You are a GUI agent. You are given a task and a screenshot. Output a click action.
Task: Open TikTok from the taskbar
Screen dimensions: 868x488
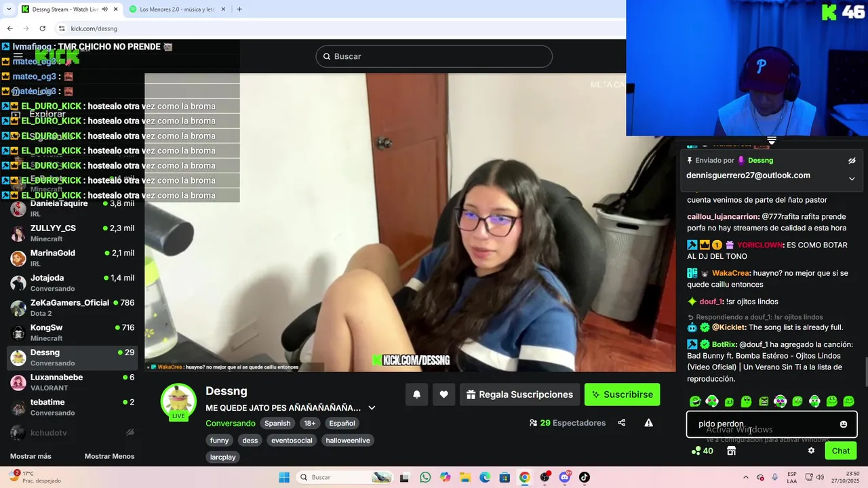585,477
